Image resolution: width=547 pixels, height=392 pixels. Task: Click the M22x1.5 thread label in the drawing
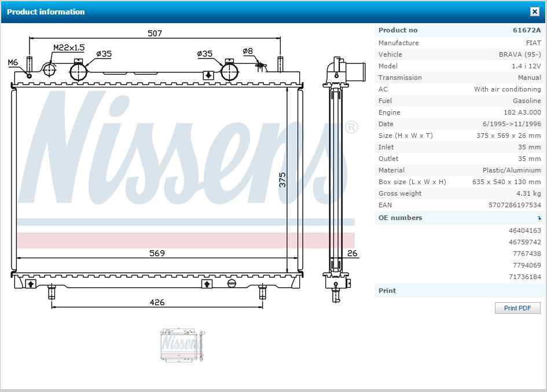pyautogui.click(x=69, y=47)
